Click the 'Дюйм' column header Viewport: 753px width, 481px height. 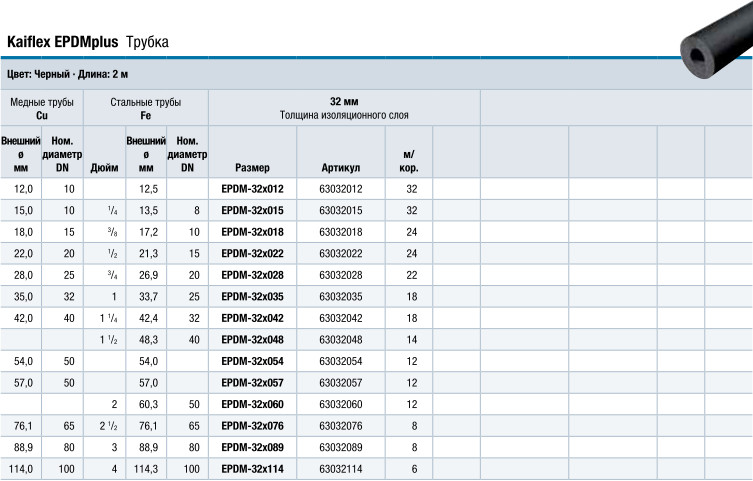coord(104,168)
